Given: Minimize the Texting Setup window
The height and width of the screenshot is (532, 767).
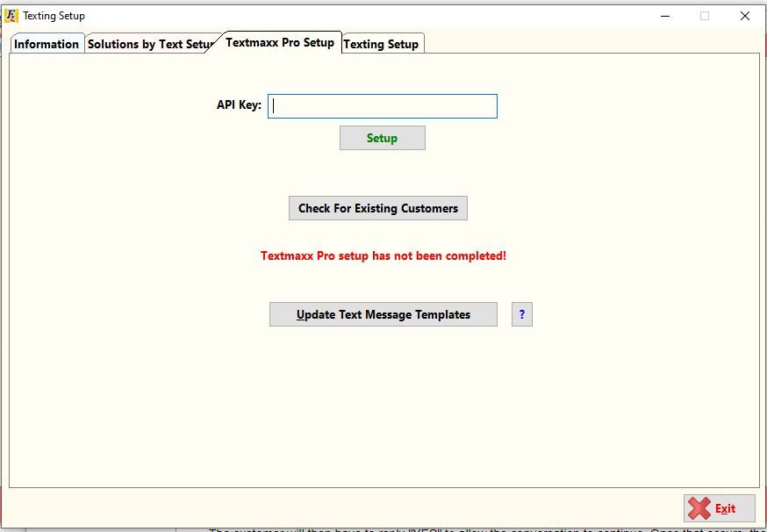Looking at the screenshot, I should (x=665, y=16).
